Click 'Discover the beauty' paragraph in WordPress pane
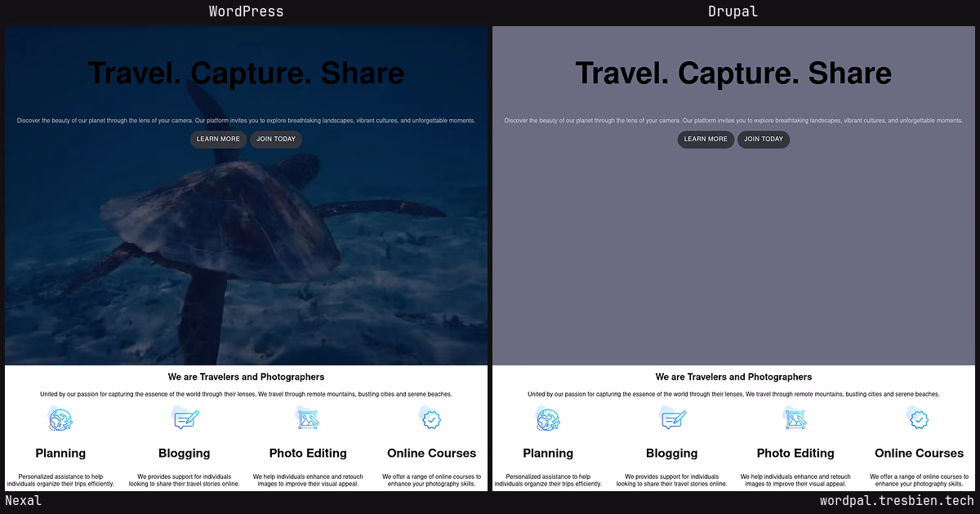 point(246,121)
